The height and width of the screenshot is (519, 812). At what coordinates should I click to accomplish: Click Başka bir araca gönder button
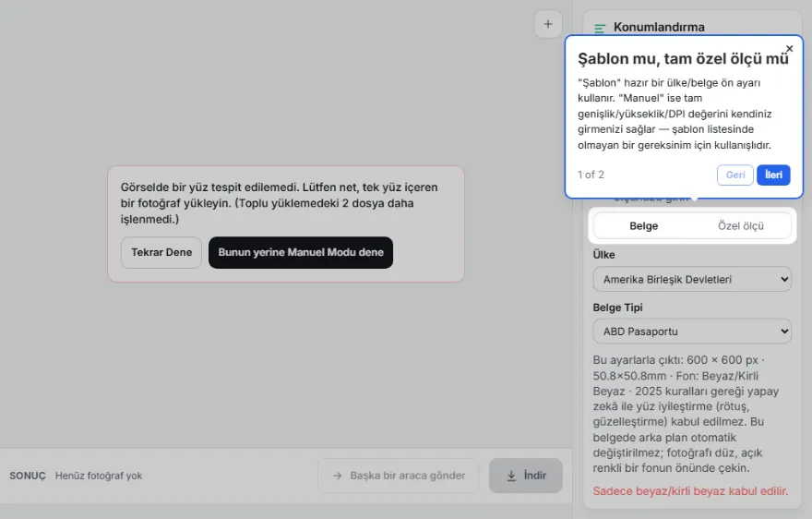coord(399,476)
